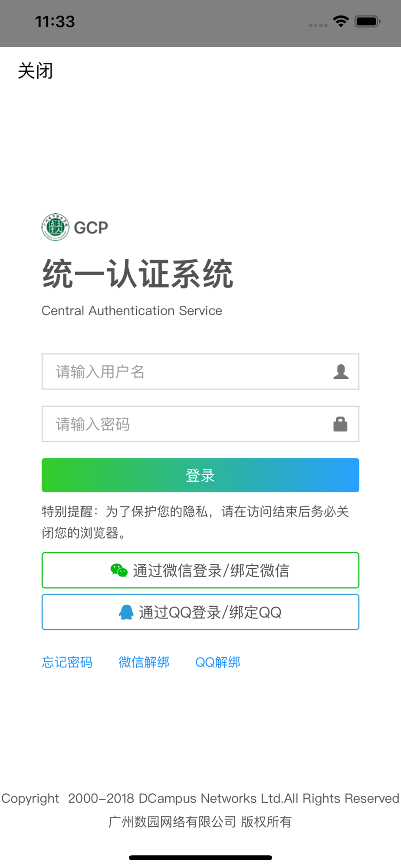Focus the 请输入用户名 username field
This screenshot has height=868, width=401.
(200, 372)
